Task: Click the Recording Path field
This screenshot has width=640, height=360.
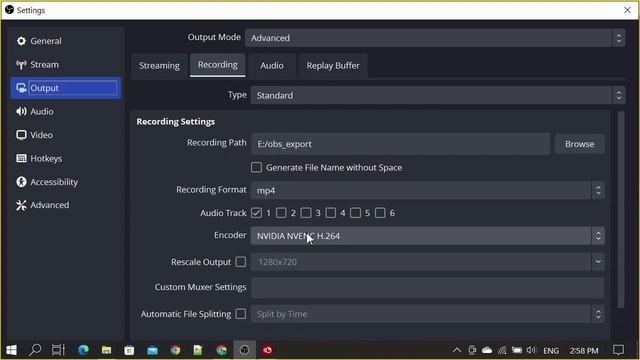Action: (401, 144)
